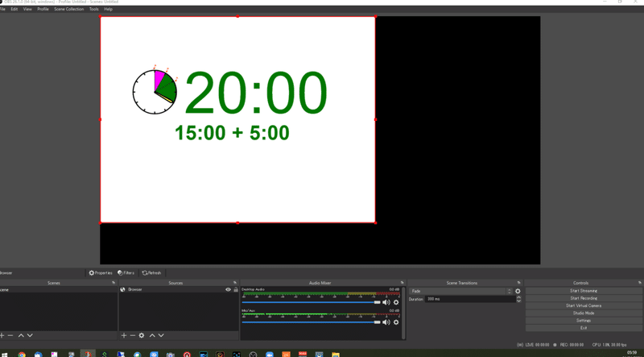Adjust Mic/Aux volume slider
644x357 pixels.
(x=312, y=322)
